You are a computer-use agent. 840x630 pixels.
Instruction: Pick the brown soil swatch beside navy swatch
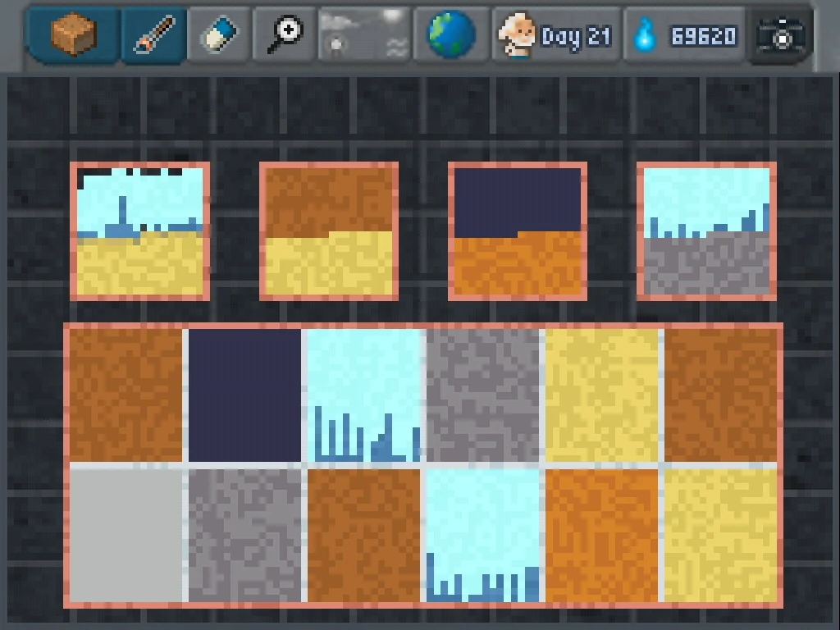click(x=126, y=395)
